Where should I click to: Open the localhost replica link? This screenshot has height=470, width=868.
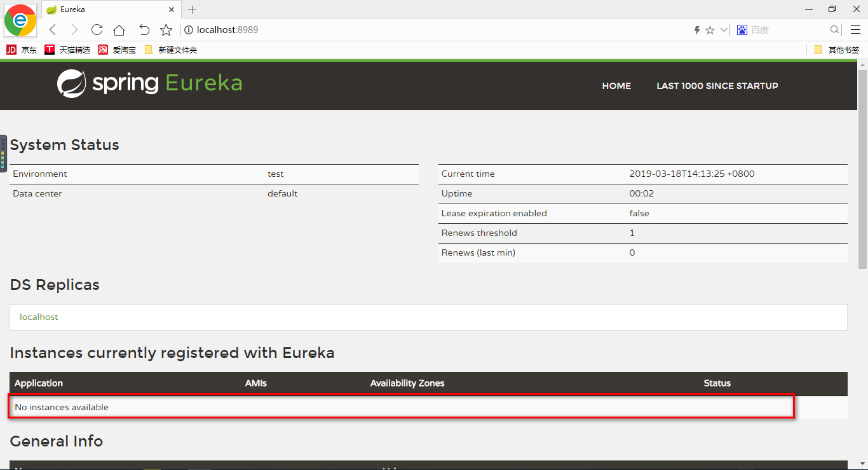tap(39, 317)
